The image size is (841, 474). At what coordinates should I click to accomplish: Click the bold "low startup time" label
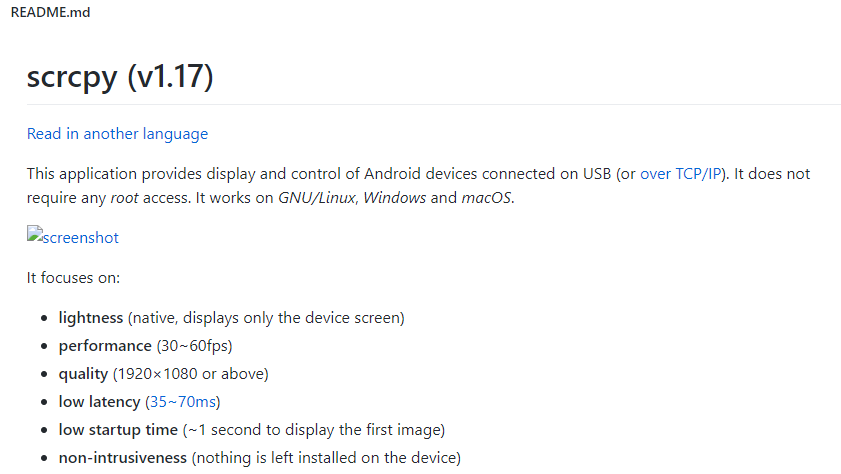pyautogui.click(x=117, y=429)
